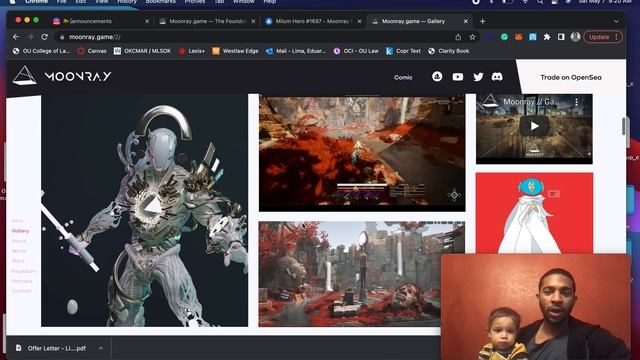This screenshot has width=640, height=360.
Task: Expand tab search chevron at top right
Action: point(616,21)
